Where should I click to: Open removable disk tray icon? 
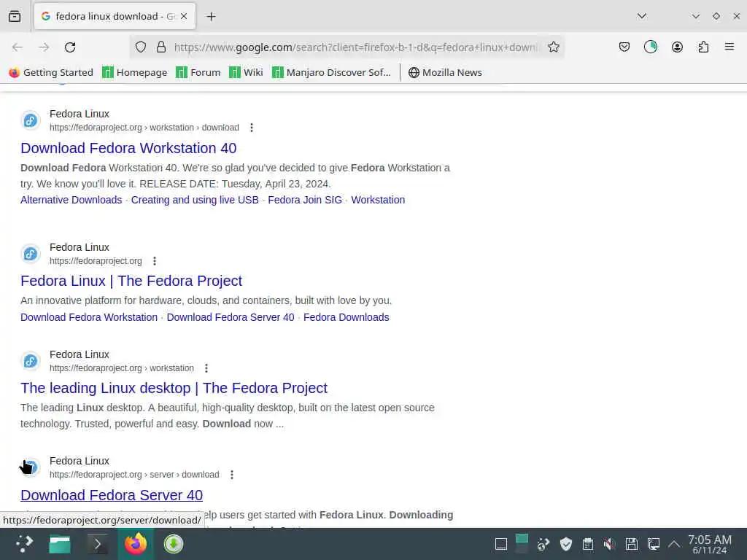click(631, 544)
